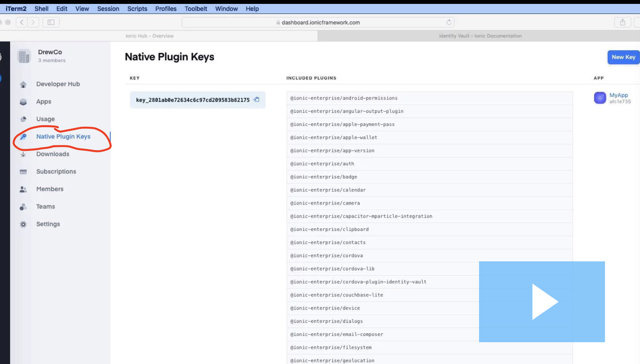Click the browser share icon
640x364 pixels.
point(623,22)
